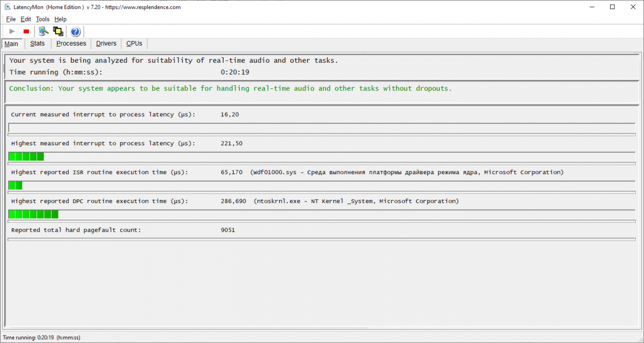Switch to the Stats tab

[38, 43]
